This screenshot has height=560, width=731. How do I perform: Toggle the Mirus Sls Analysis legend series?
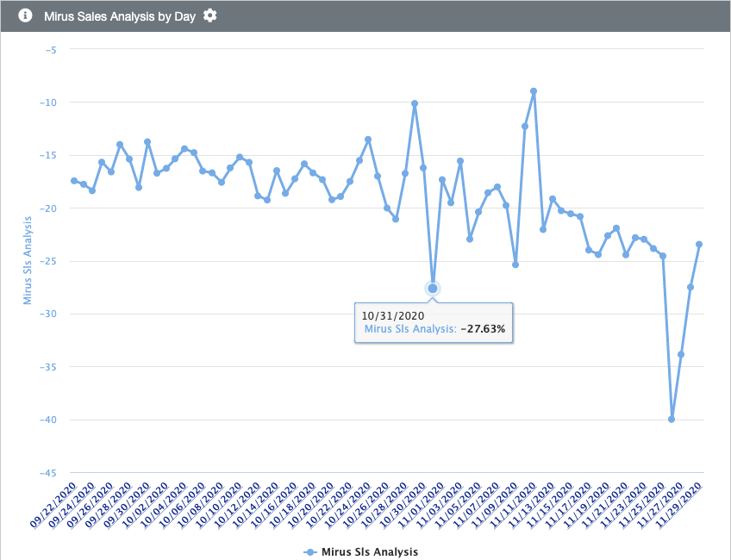coord(361,552)
